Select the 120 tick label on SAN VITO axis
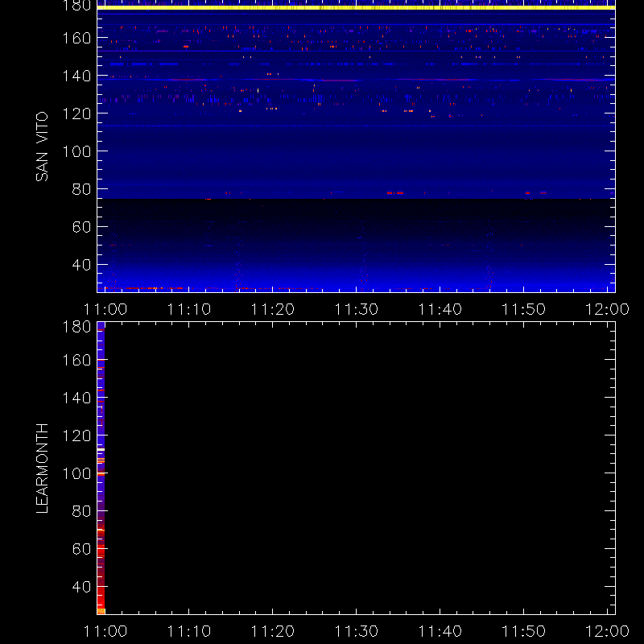644x644 pixels. [76, 114]
